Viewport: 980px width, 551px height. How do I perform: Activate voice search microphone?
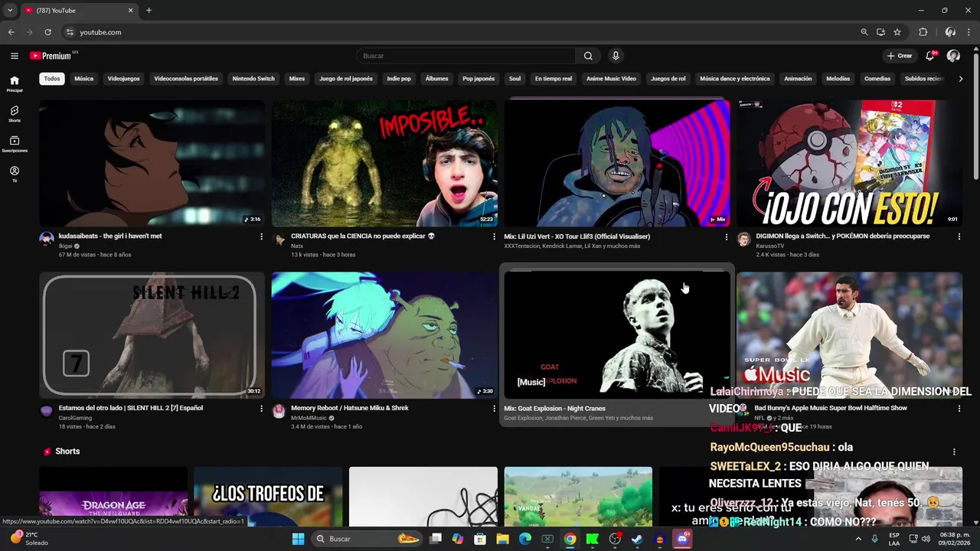[616, 56]
